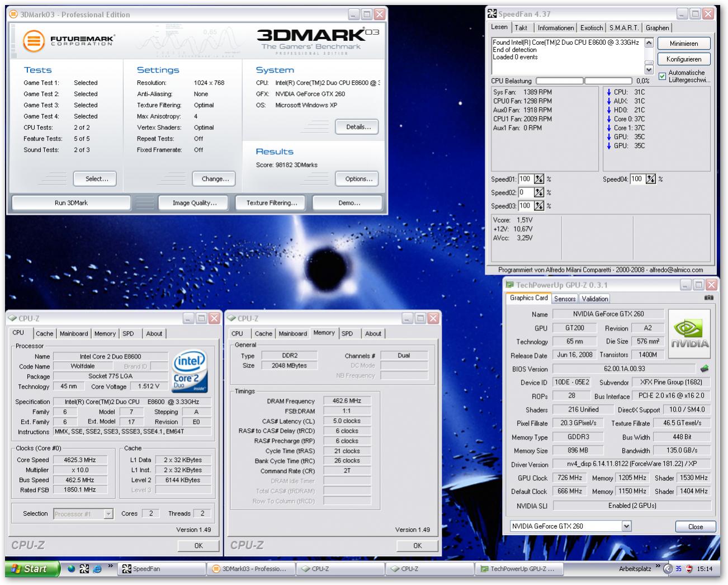728x585 pixels.
Task: Open the Mainboard tab in left CPU-Z window
Action: click(74, 333)
